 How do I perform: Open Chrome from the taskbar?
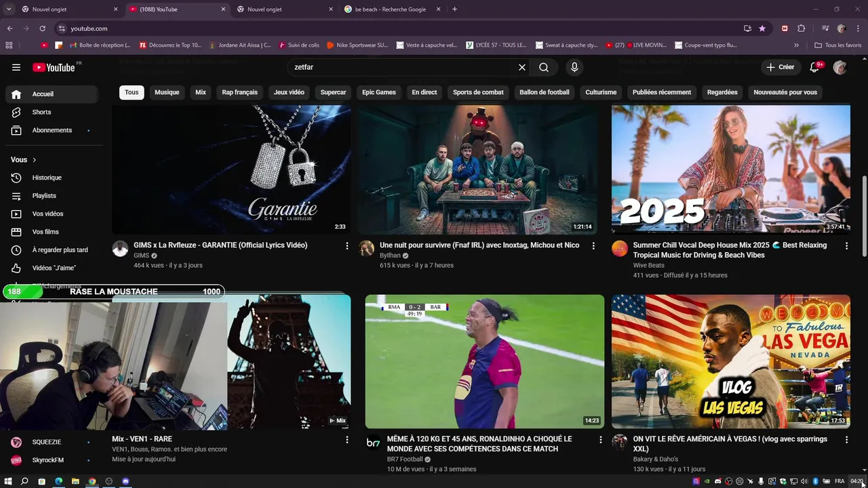coord(92,481)
